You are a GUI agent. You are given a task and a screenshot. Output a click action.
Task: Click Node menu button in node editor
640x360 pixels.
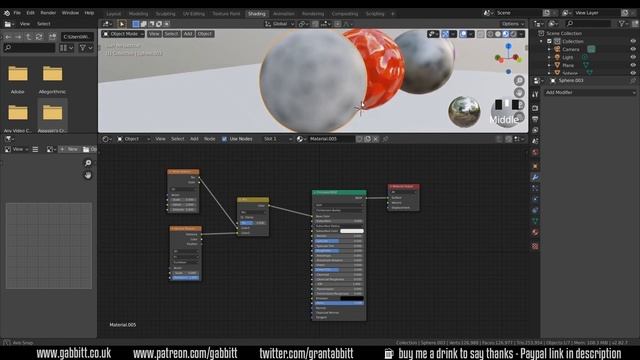209,139
